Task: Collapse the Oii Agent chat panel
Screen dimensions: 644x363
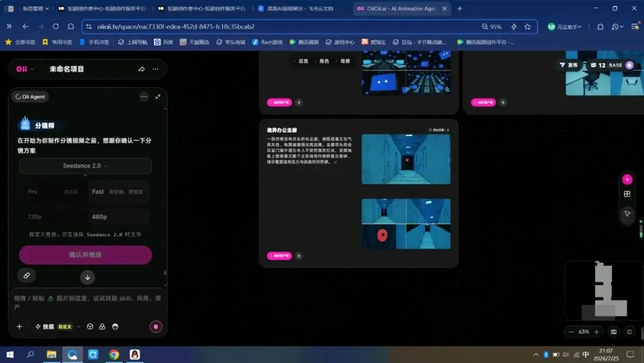Action: coord(157,97)
